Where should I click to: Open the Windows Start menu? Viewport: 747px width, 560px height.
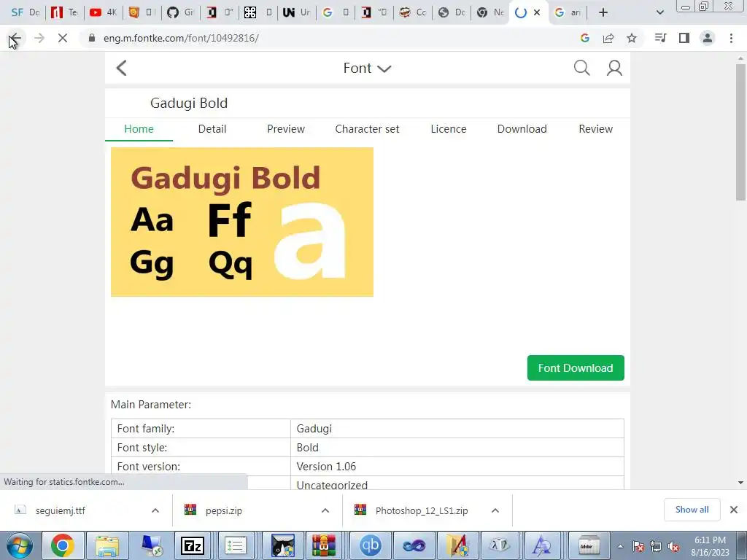[x=19, y=545]
